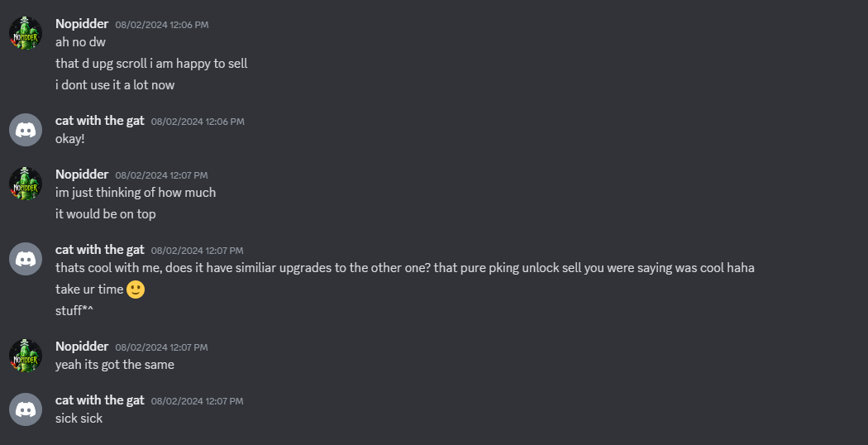
Task: Click the Nopidder username above "im just thinking"
Action: 82,174
